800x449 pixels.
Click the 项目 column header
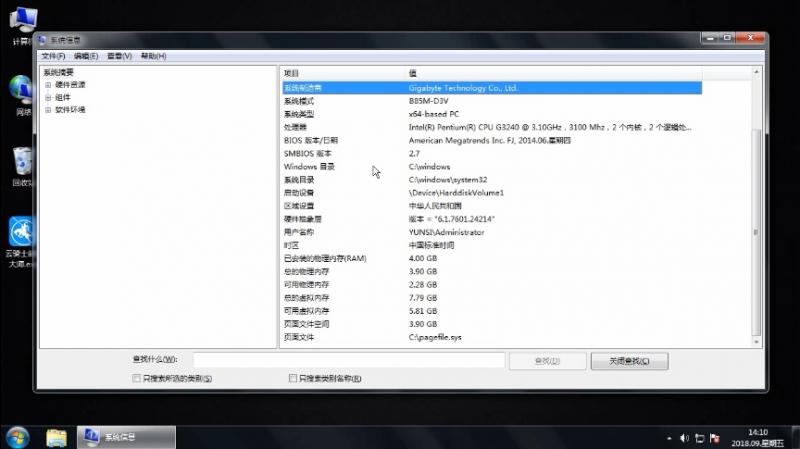(x=343, y=73)
